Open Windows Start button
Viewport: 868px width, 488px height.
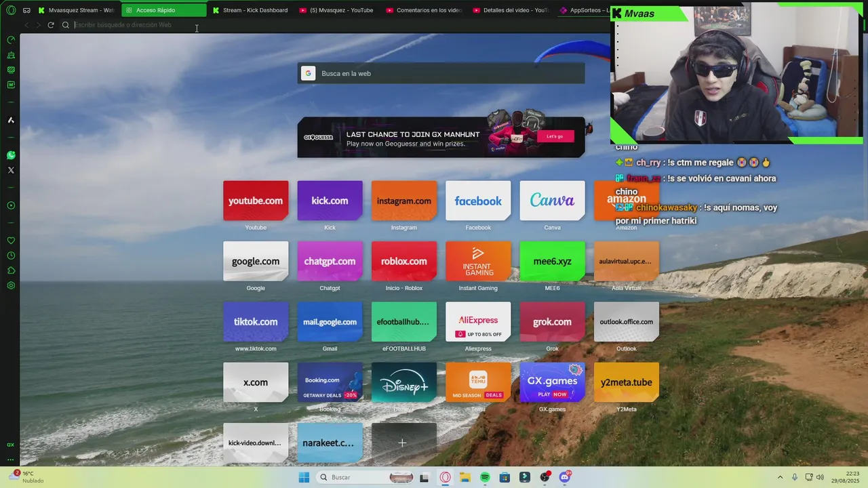click(304, 477)
